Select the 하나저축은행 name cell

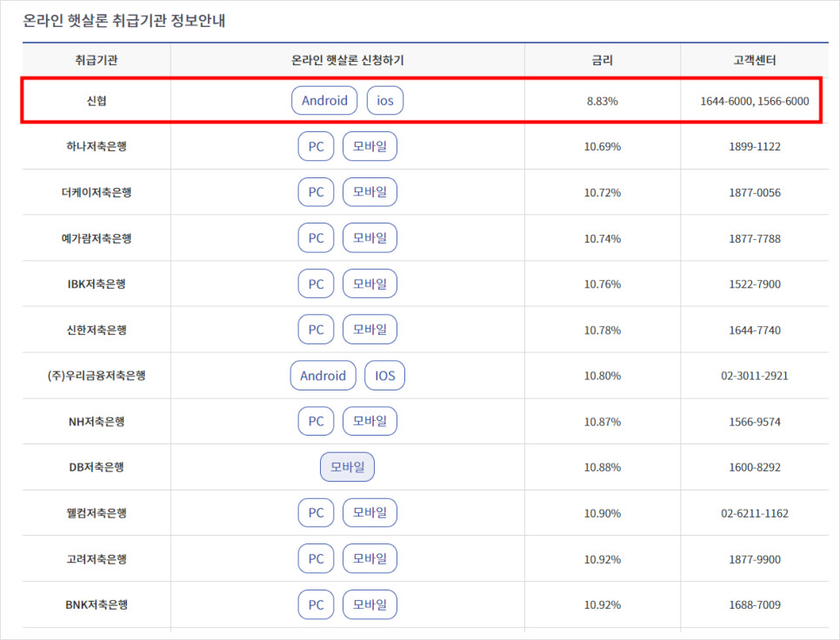click(x=97, y=146)
